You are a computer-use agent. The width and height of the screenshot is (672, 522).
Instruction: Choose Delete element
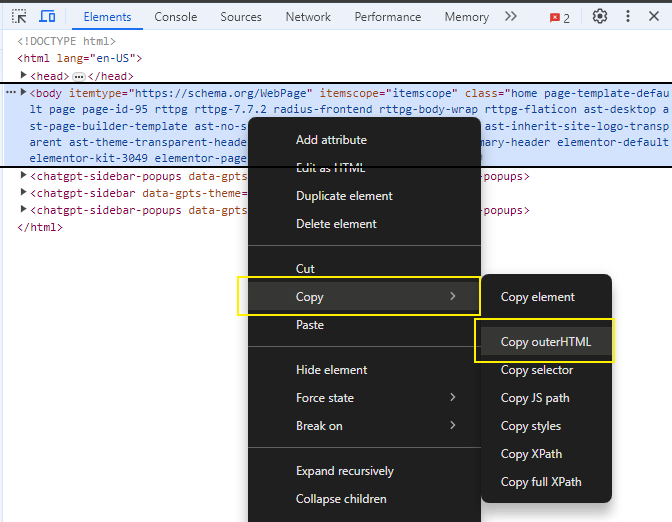click(x=364, y=224)
